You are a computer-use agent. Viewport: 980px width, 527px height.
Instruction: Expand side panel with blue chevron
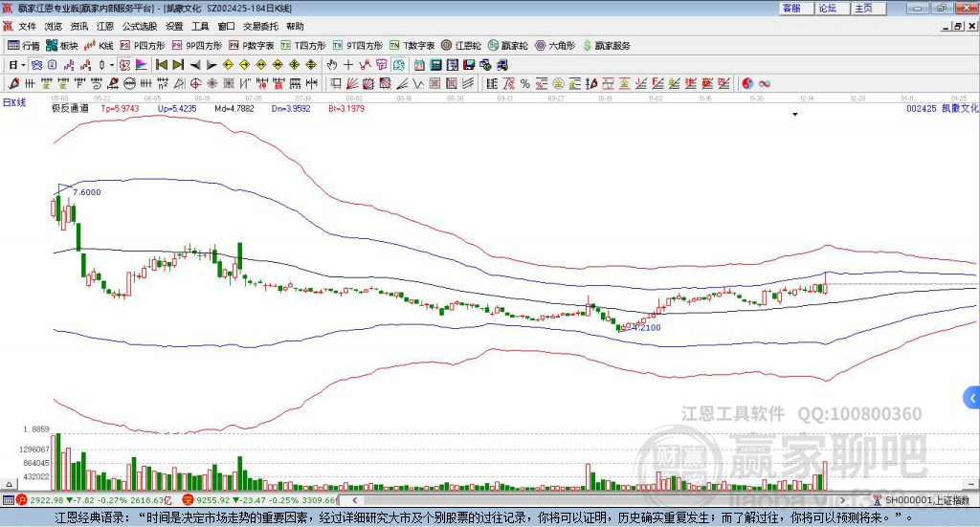coord(972,398)
